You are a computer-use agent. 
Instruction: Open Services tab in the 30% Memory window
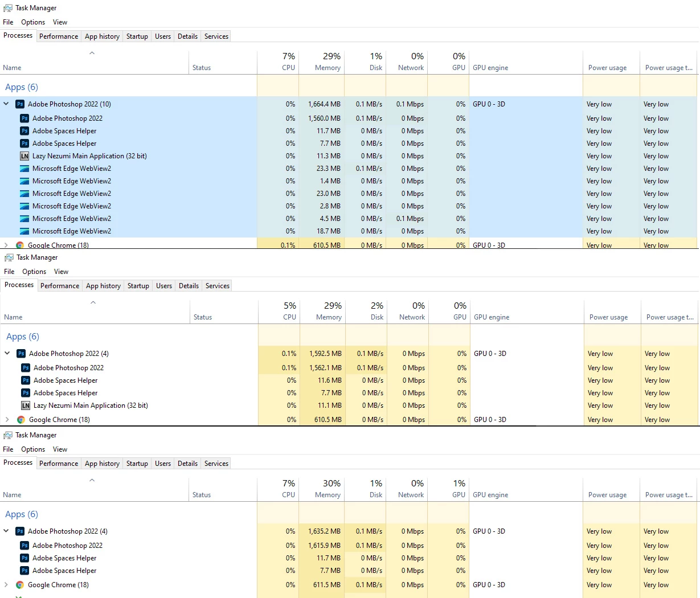[216, 464]
